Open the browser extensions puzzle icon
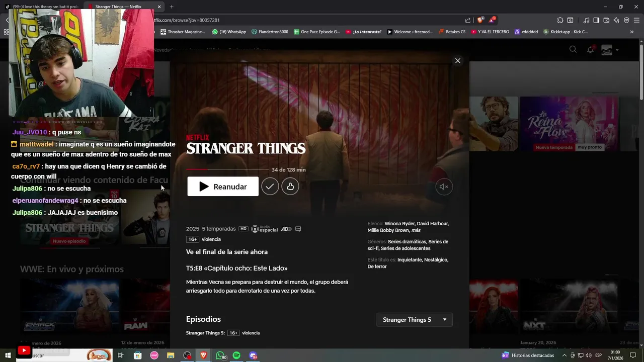Screen dimensions: 644x362 coord(560,20)
